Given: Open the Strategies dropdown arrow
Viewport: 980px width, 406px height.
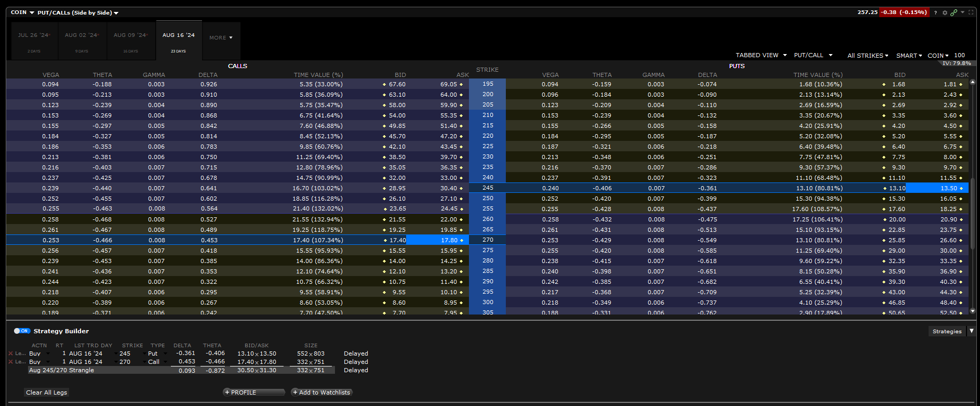Looking at the screenshot, I should click(972, 331).
